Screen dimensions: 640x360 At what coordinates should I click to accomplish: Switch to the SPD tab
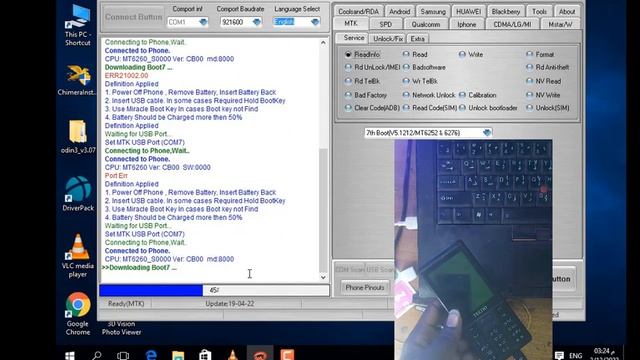385,24
